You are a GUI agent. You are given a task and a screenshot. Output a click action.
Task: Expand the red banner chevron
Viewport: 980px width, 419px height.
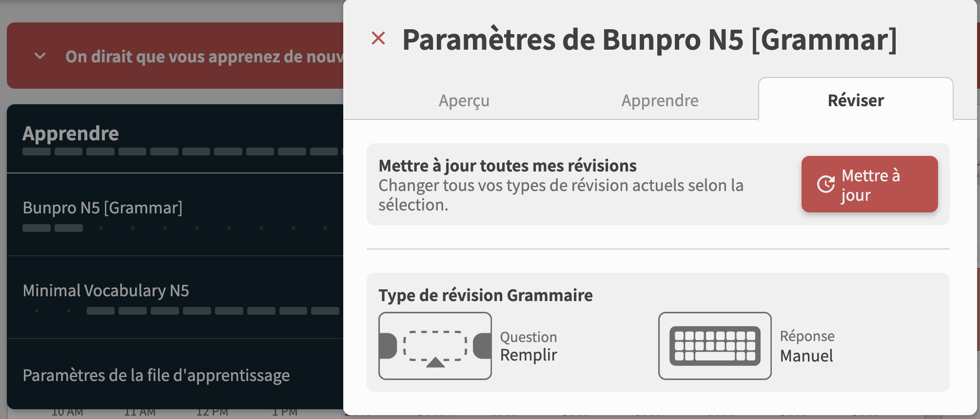(x=40, y=56)
